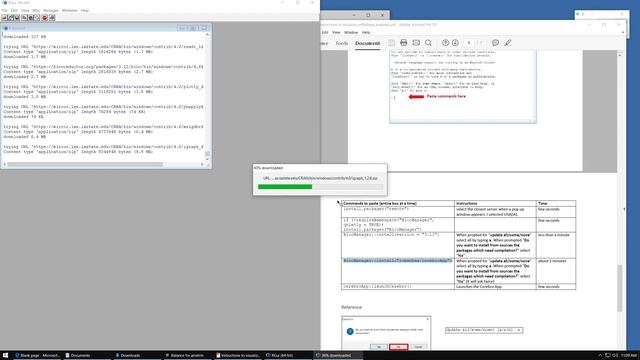Click 36% downloaded taskbar item
The width and height of the screenshot is (640, 360).
point(337,356)
